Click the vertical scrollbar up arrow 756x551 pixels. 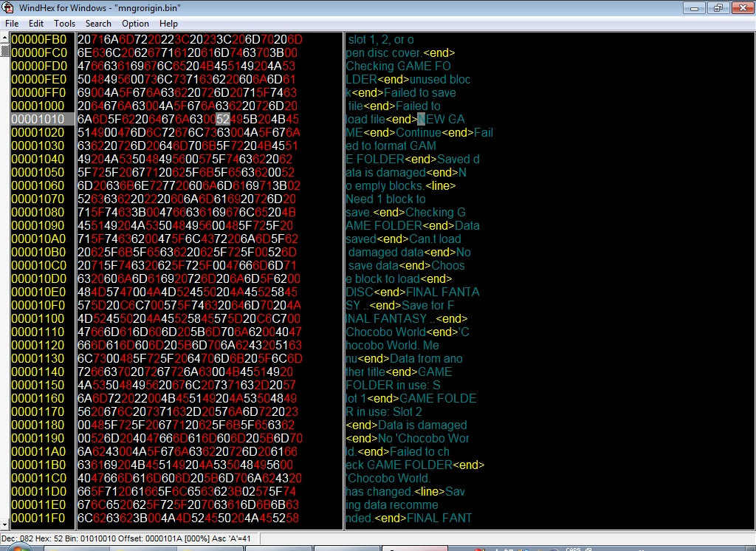(4, 37)
